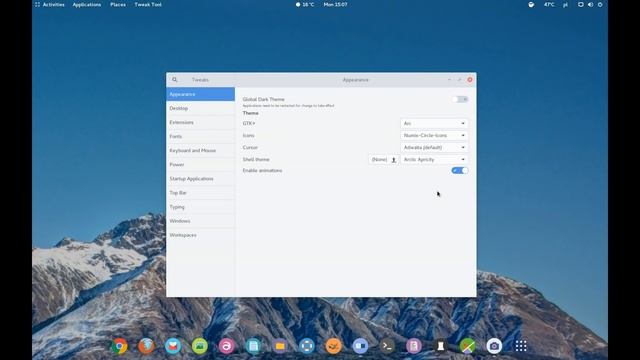Open the green image viewer dock icon
640x360 pixels.
(200, 346)
